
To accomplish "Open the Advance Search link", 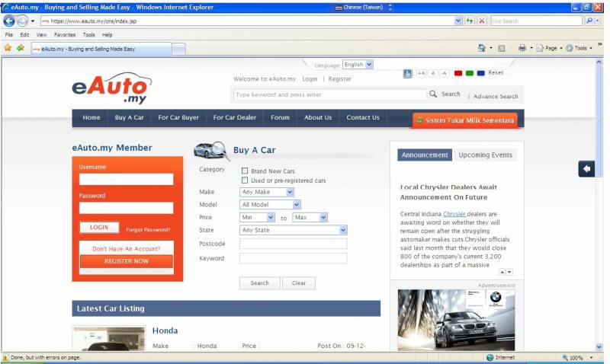I will coord(496,97).
